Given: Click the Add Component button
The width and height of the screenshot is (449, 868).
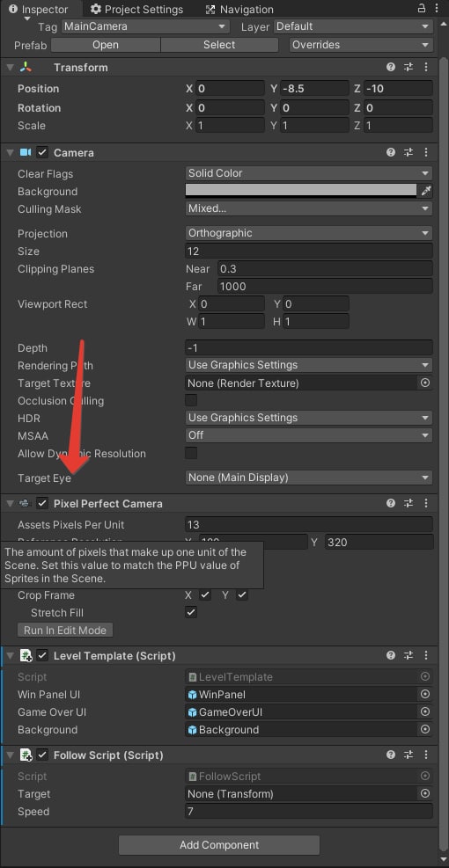Looking at the screenshot, I should tap(219, 845).
